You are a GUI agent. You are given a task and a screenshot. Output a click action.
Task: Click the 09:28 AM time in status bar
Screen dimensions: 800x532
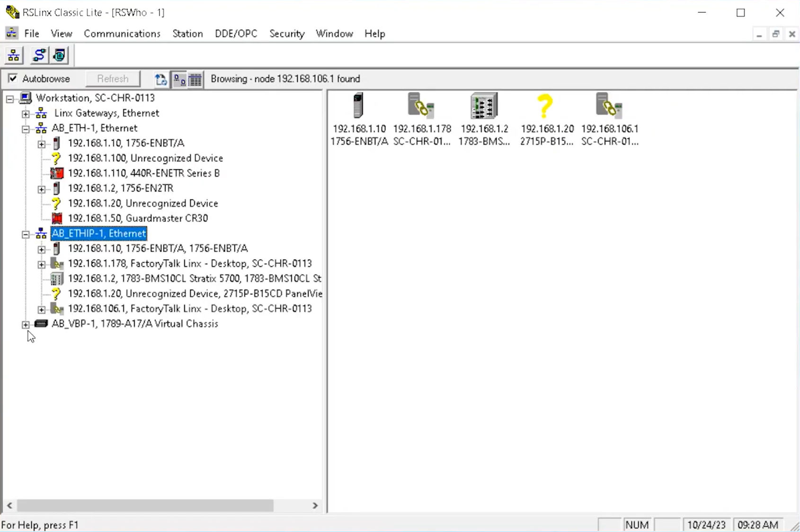758,525
